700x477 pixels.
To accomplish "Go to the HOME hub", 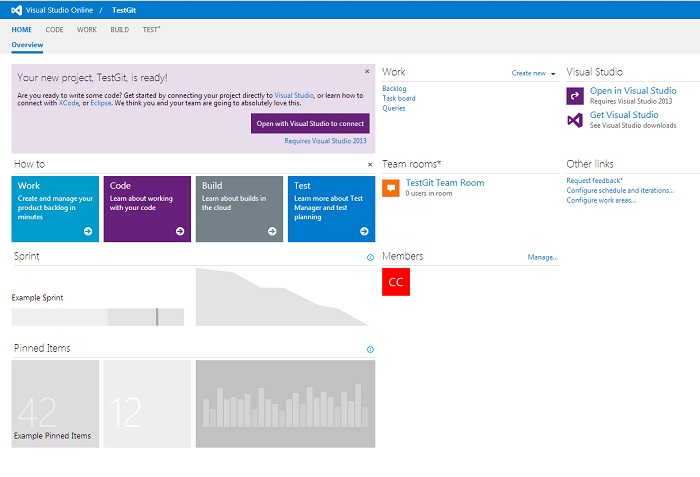I will coord(21,29).
